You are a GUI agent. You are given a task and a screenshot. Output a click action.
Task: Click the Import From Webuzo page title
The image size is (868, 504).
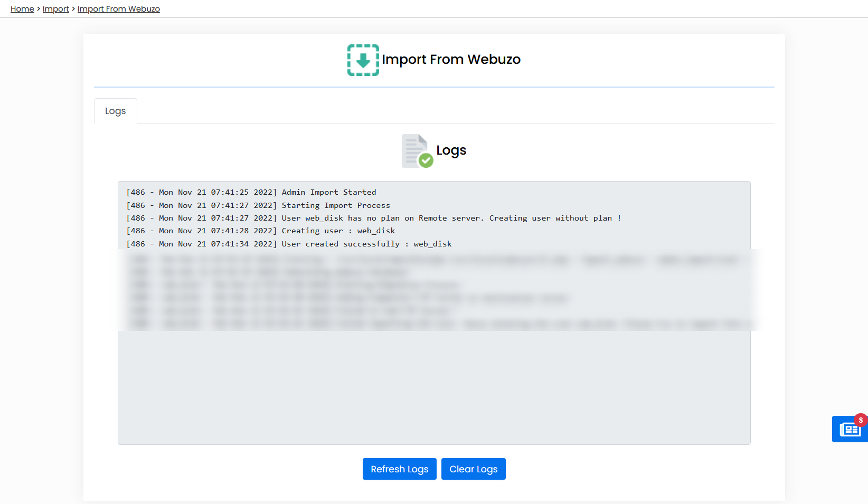(x=451, y=59)
